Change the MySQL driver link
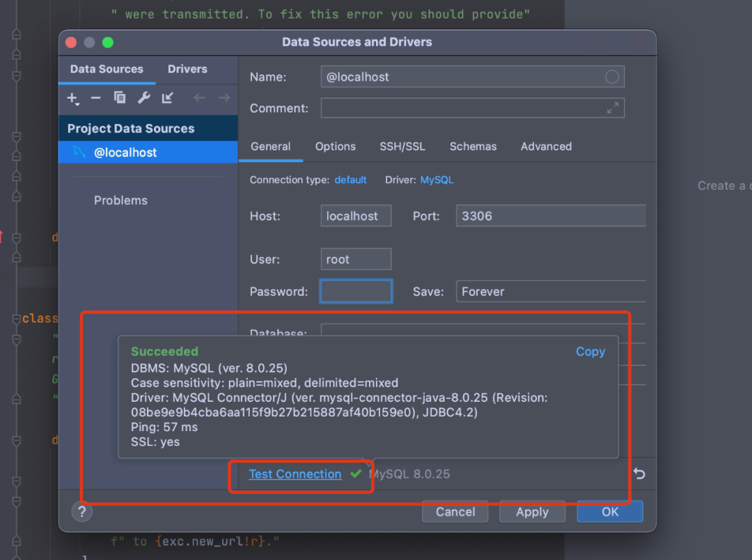This screenshot has width=752, height=560. 437,180
